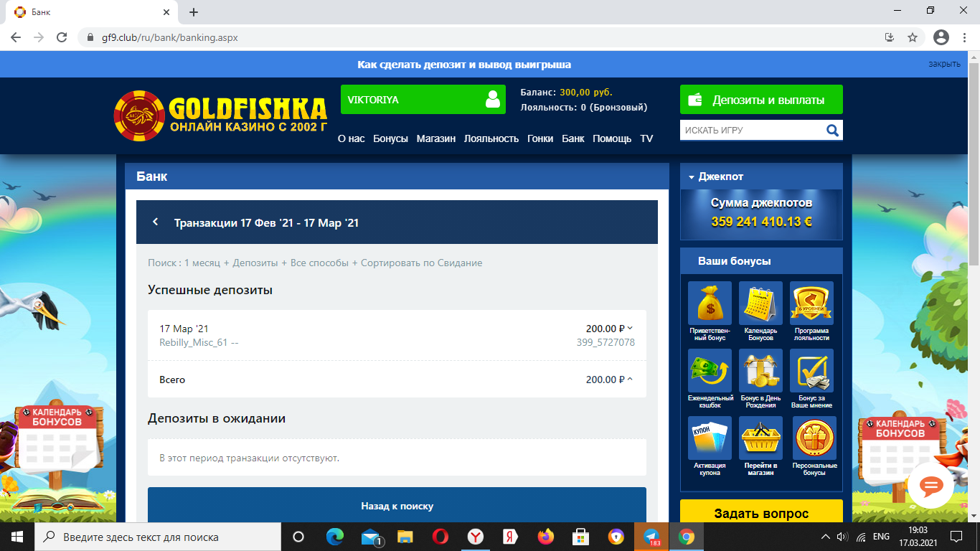Close the Банк browser tab
The width and height of the screenshot is (980, 551).
[166, 12]
